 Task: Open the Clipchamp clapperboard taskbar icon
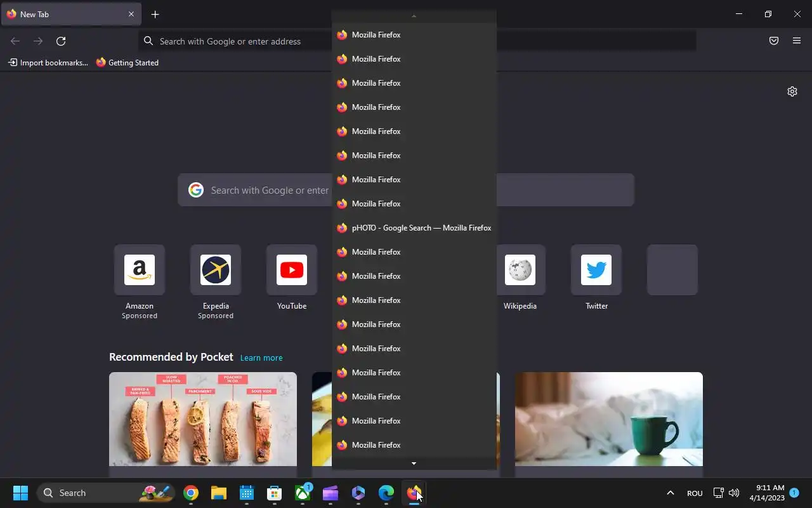[x=331, y=493]
